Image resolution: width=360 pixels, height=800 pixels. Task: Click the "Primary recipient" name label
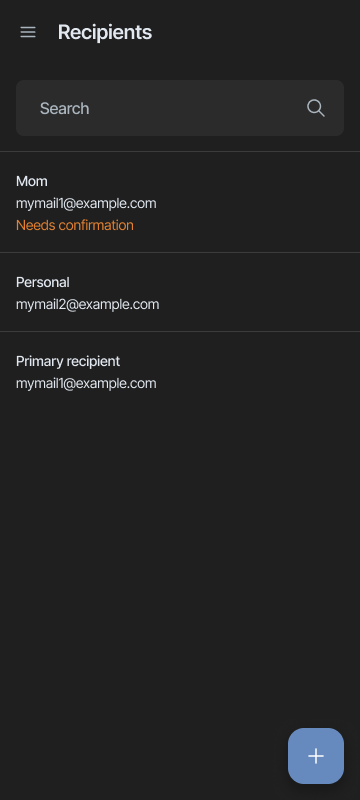68,361
